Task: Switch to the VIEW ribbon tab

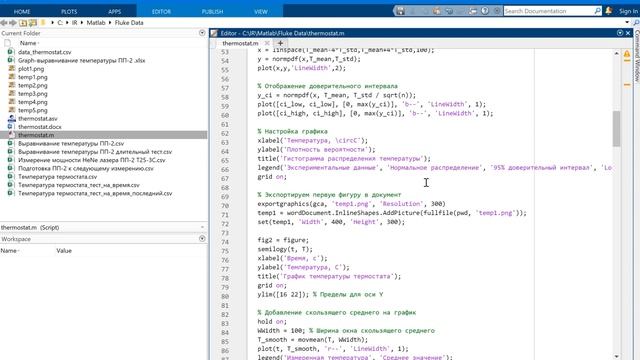Action: [261, 11]
